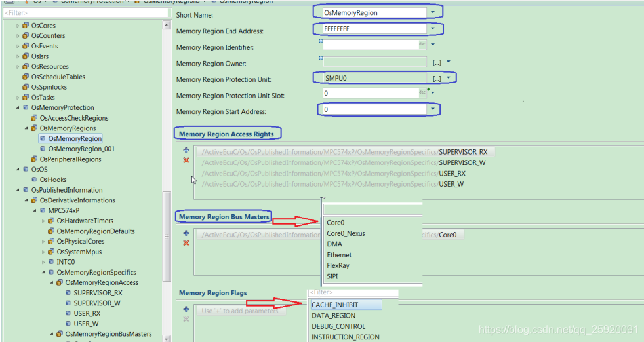Click the OsCores container icon
The width and height of the screenshot is (644, 342).
click(26, 26)
